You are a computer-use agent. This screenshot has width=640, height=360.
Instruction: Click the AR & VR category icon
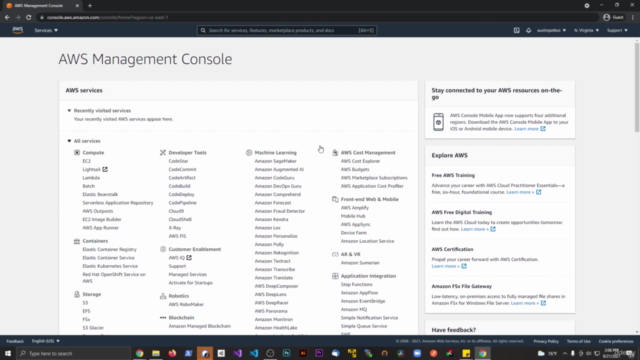pyautogui.click(x=335, y=254)
